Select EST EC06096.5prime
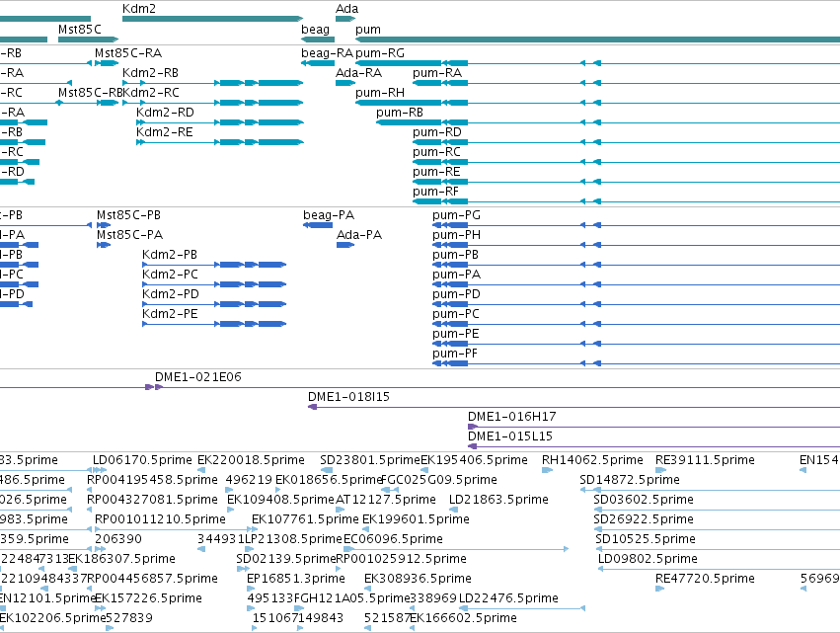840x633 pixels. coord(393,540)
